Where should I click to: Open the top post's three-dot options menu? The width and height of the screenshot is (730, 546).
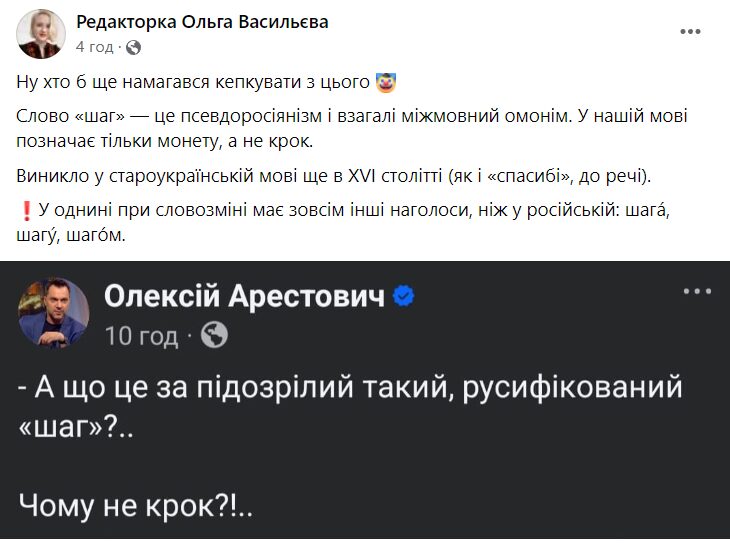click(x=690, y=31)
